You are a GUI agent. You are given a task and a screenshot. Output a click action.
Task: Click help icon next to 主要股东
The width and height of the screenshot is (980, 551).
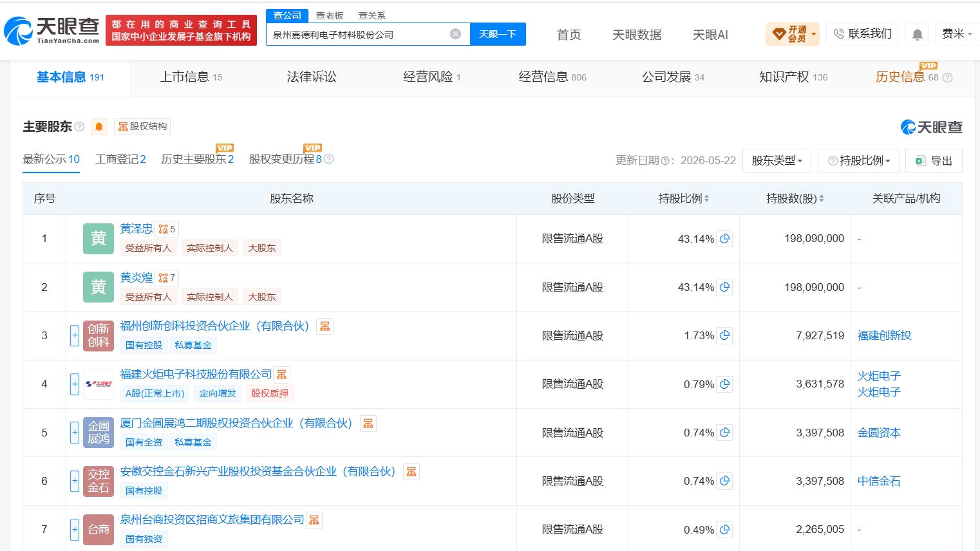tap(79, 127)
